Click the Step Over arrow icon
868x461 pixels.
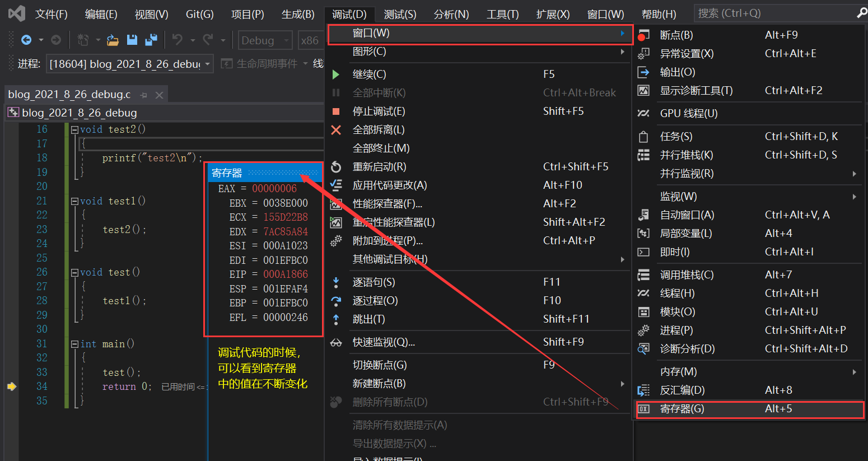click(336, 301)
